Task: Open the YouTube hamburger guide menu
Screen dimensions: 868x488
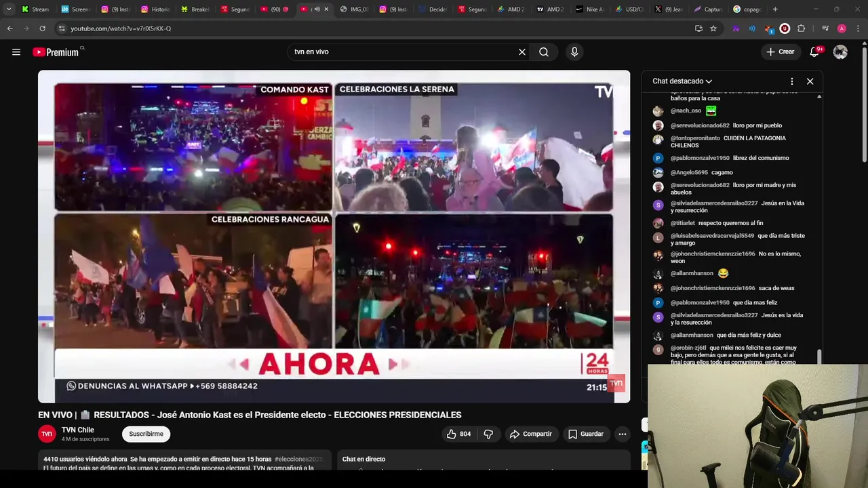Action: point(16,52)
